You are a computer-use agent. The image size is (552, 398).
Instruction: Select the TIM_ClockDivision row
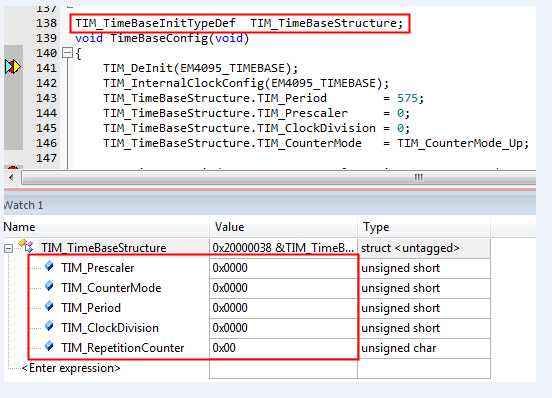[x=247, y=328]
